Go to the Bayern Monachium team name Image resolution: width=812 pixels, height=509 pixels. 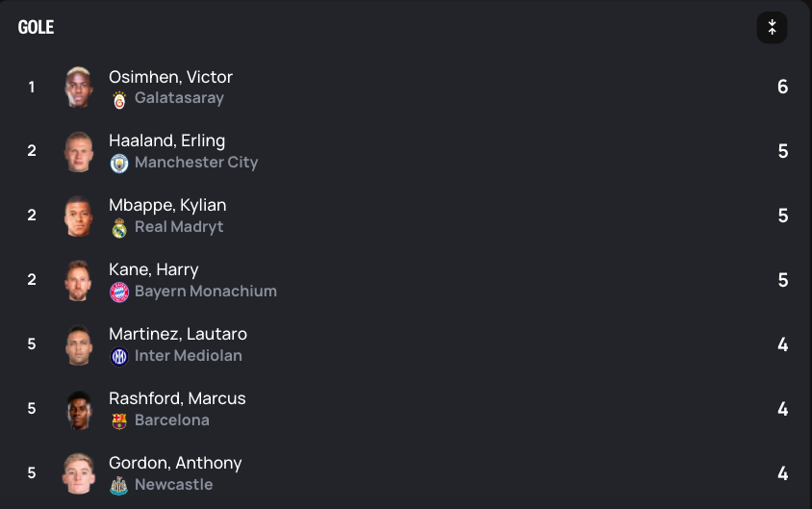click(205, 292)
